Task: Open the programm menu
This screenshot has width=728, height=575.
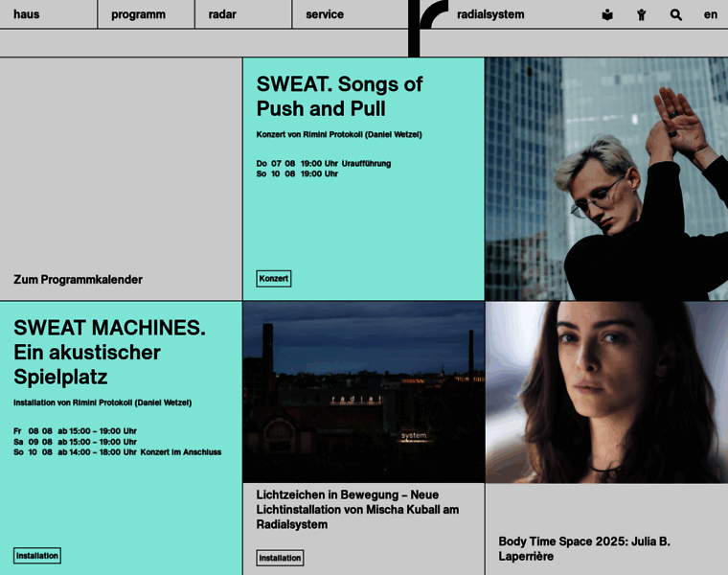Action: click(x=138, y=15)
